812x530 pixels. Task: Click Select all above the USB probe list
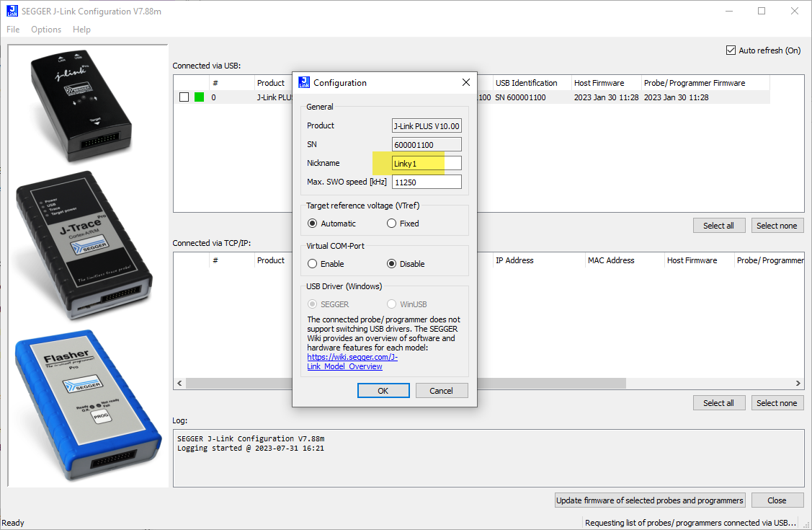718,225
